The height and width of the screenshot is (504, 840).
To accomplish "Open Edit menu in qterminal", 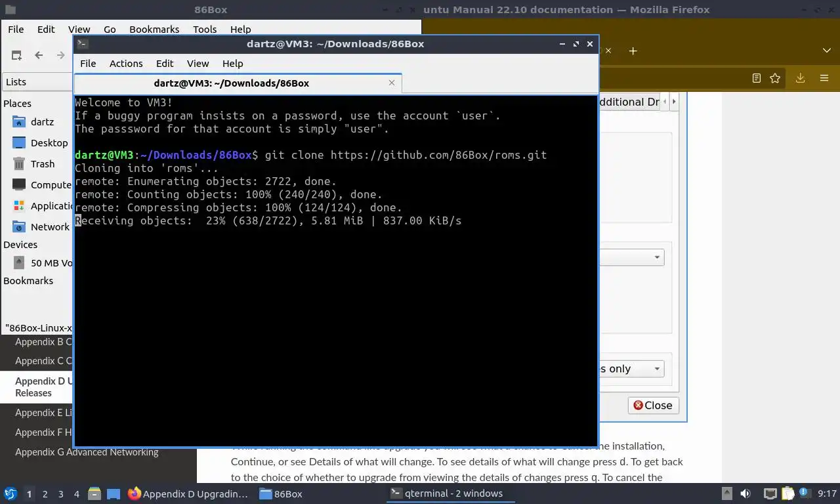I will click(x=165, y=64).
